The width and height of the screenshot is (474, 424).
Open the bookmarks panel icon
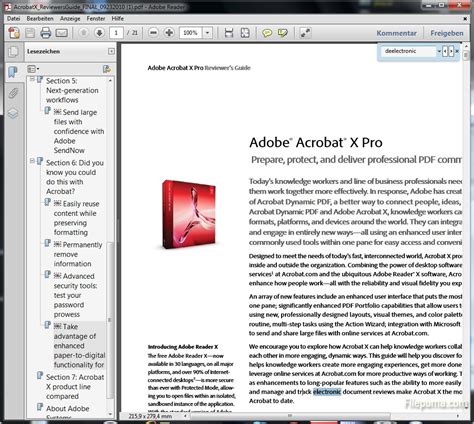coord(13,72)
